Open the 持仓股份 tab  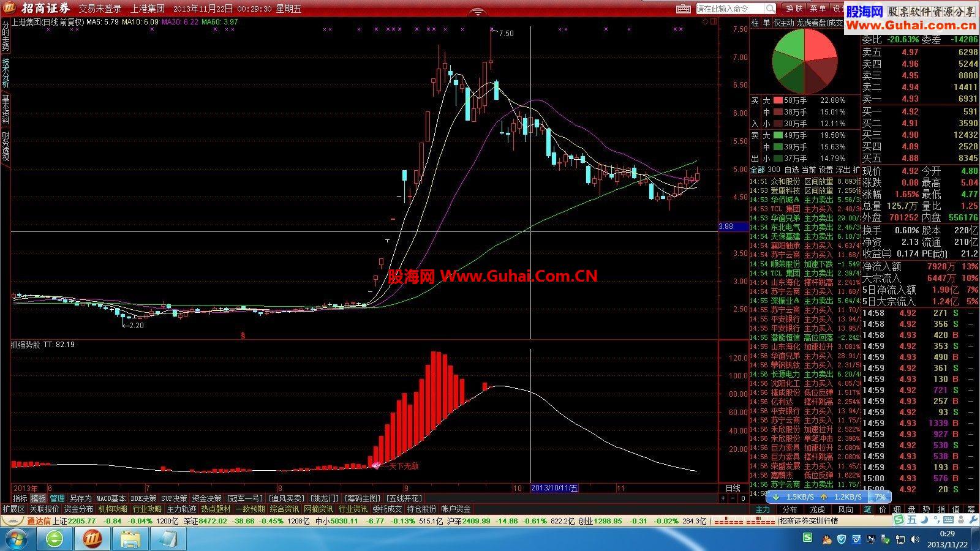point(421,509)
